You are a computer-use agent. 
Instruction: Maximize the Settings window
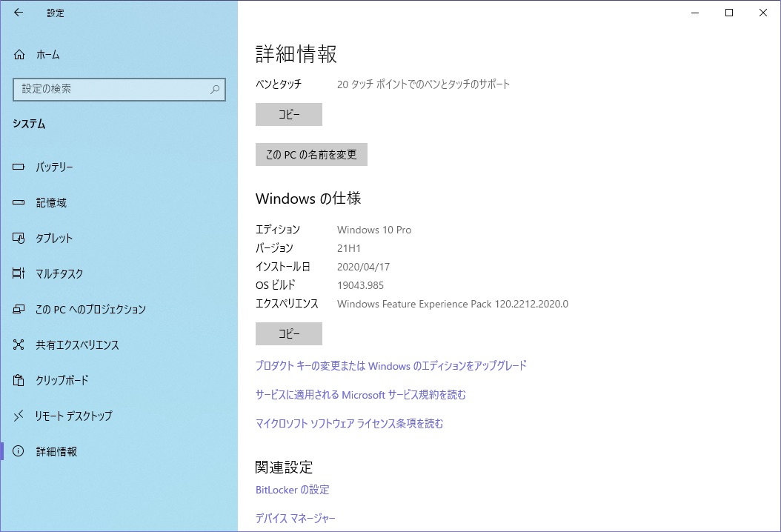(729, 13)
